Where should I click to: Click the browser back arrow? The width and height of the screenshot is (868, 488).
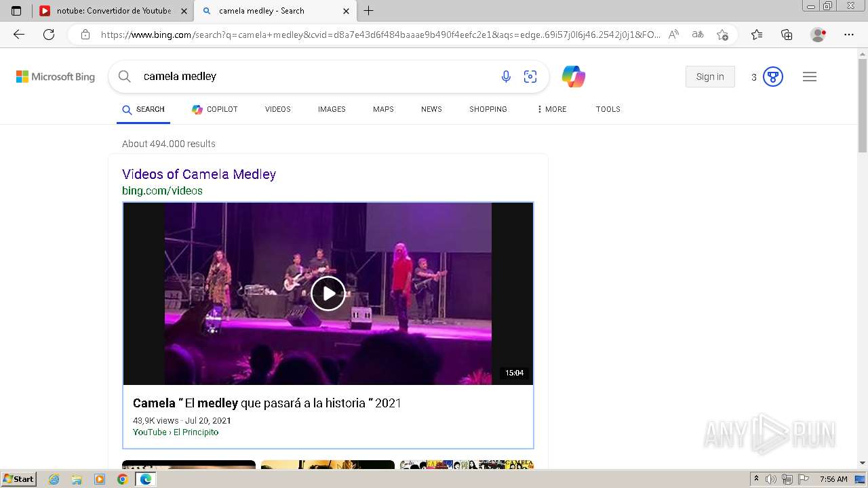point(19,35)
